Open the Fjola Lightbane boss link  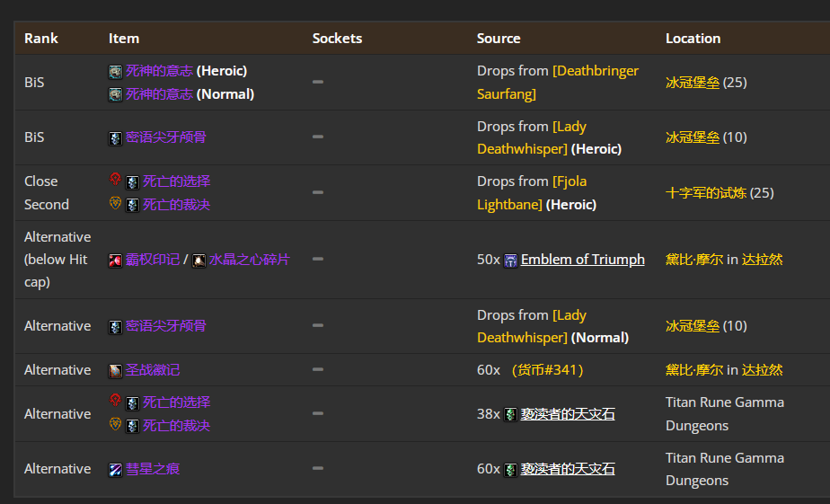tap(532, 193)
